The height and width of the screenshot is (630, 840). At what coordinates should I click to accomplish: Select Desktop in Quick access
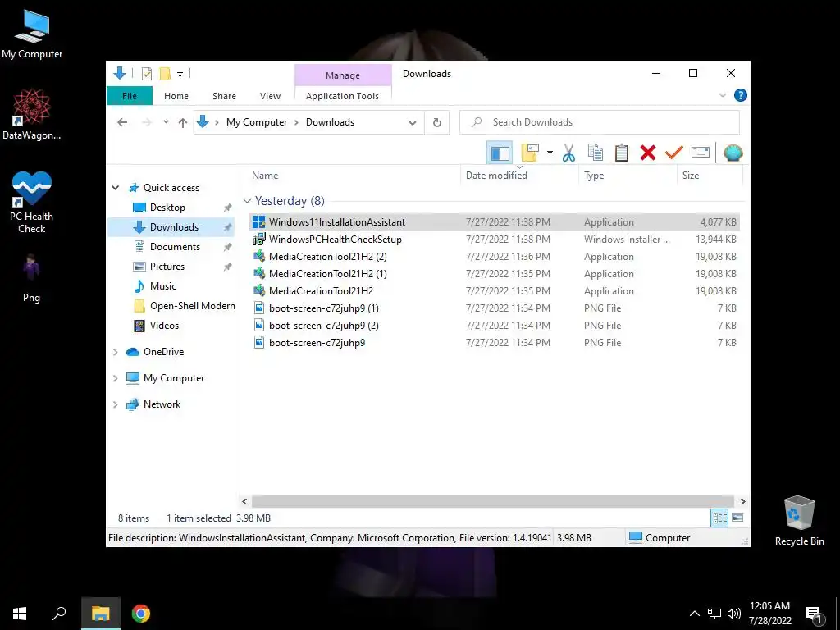pyautogui.click(x=167, y=208)
